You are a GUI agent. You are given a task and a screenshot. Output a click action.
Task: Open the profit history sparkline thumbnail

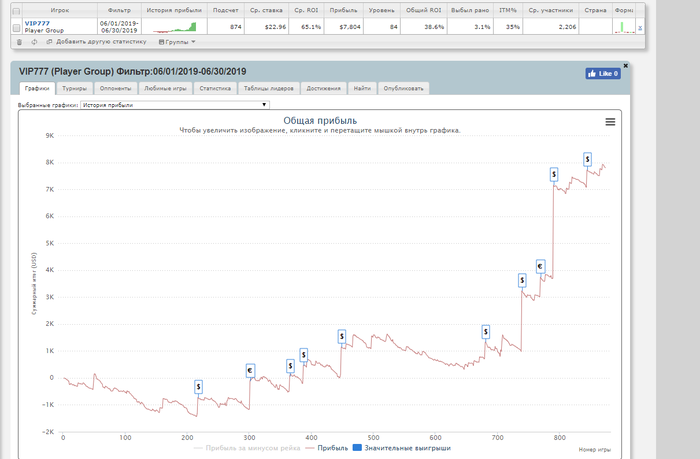pyautogui.click(x=175, y=27)
